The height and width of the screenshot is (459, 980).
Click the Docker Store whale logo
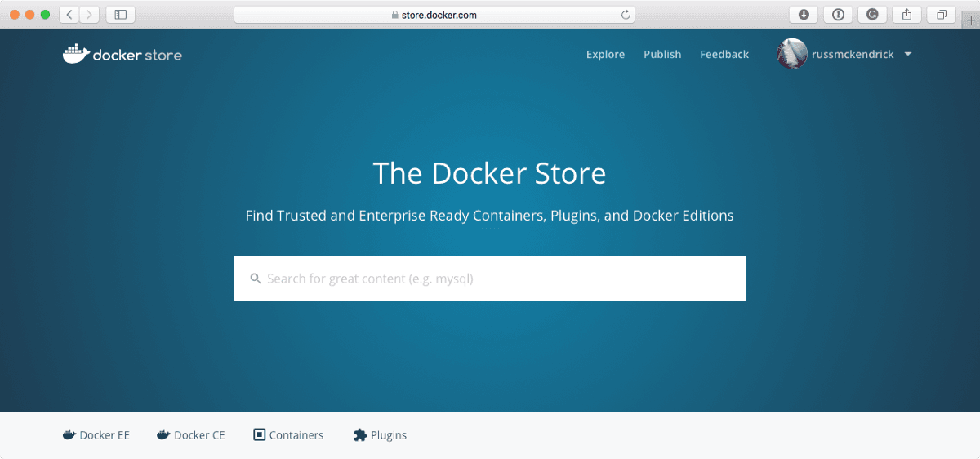click(75, 54)
